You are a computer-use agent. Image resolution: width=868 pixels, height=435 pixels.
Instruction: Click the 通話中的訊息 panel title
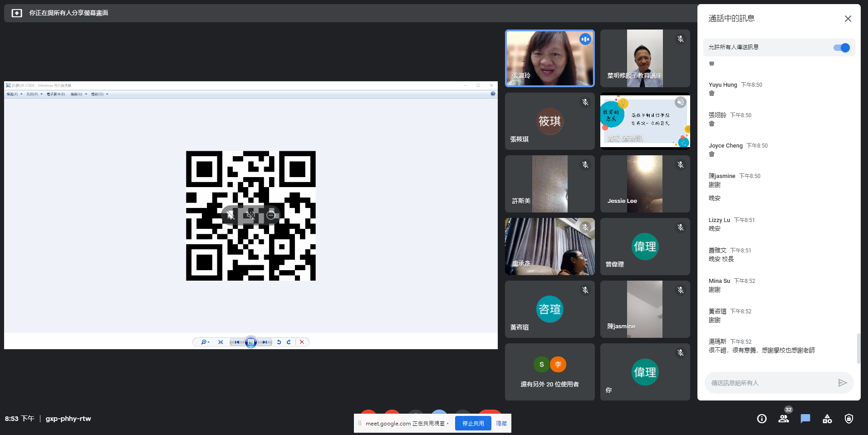(x=731, y=19)
